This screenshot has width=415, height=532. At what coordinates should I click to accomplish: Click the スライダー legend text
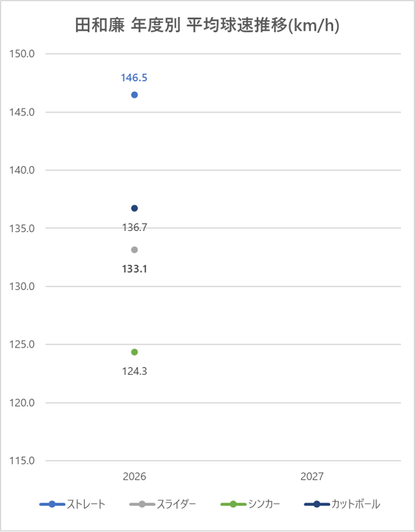point(177,504)
